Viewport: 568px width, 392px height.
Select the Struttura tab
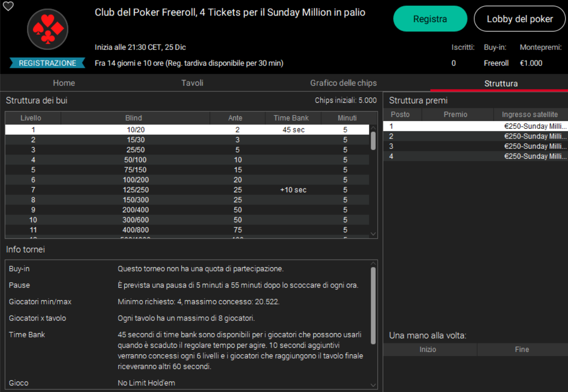(x=501, y=83)
